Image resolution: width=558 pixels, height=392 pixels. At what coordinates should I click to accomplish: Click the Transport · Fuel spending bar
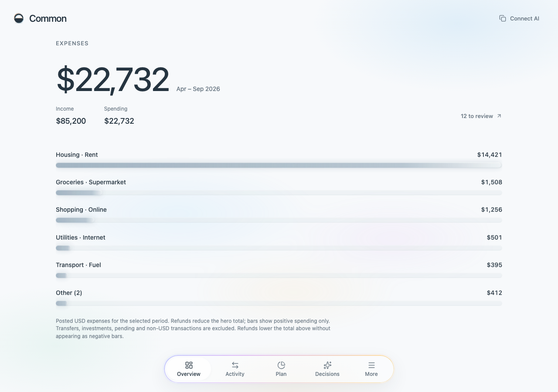coord(279,275)
